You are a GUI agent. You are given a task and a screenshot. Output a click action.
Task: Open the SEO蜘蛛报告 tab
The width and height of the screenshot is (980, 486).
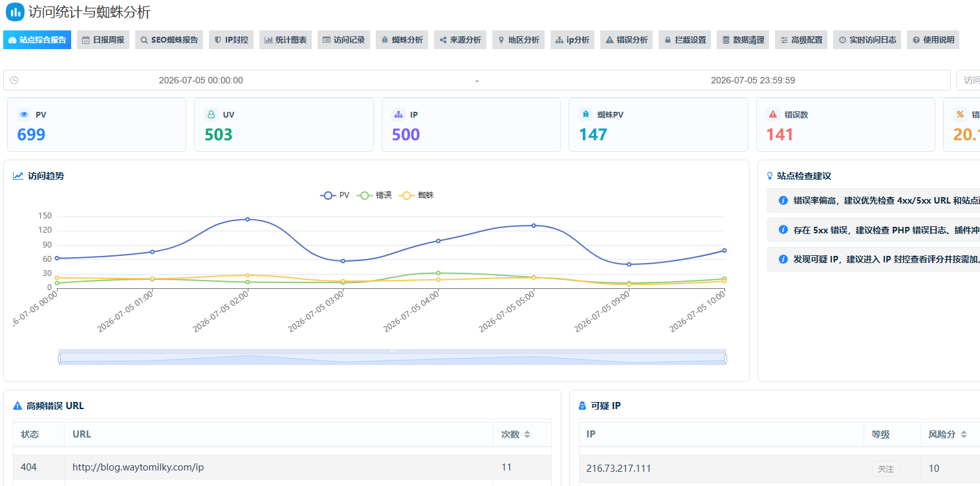point(169,40)
